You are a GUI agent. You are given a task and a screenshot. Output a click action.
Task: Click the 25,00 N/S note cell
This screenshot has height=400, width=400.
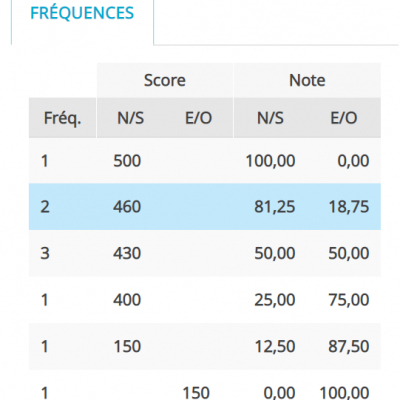point(275,300)
